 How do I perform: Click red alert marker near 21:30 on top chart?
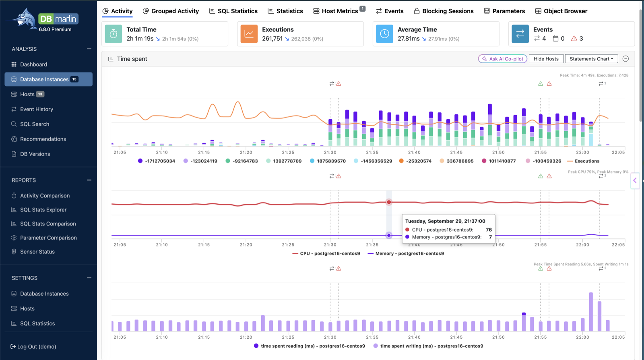coord(339,84)
